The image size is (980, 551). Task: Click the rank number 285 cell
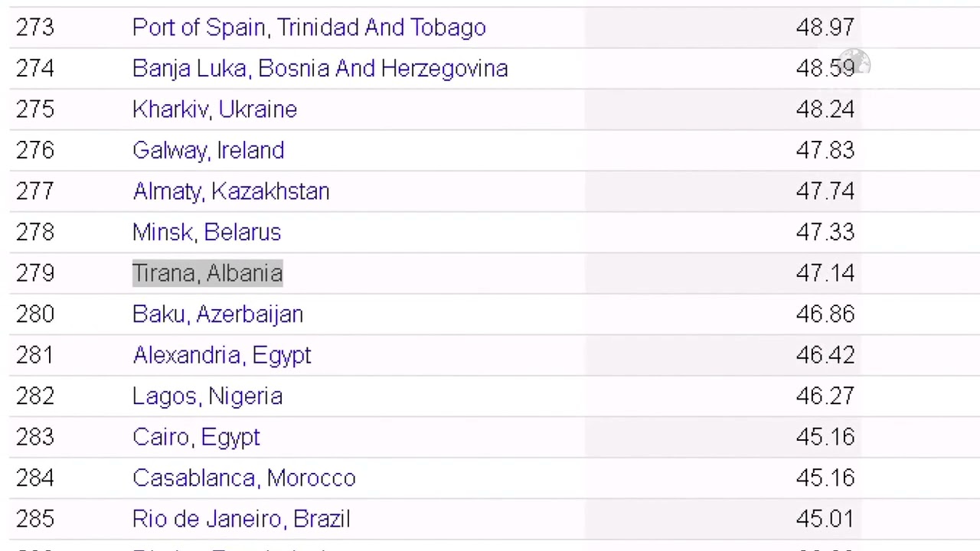click(x=35, y=519)
